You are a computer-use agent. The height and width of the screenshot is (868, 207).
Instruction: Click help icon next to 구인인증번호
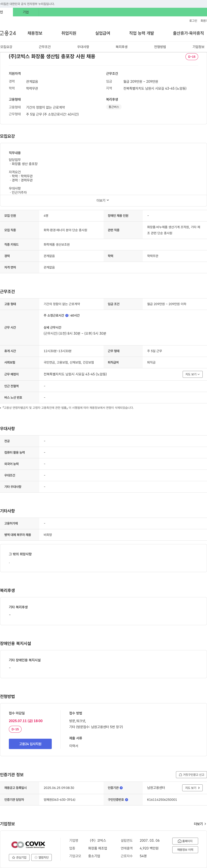click(127, 800)
